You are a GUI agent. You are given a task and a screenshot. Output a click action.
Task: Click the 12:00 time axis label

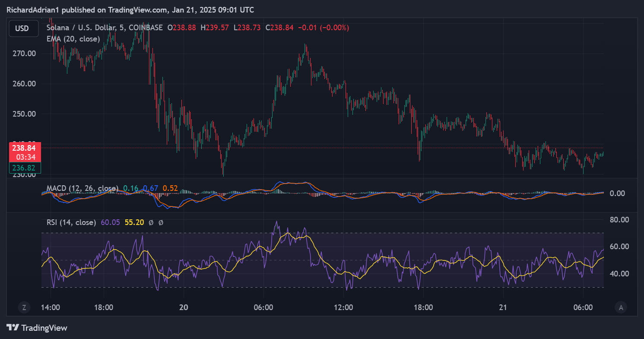tap(343, 307)
